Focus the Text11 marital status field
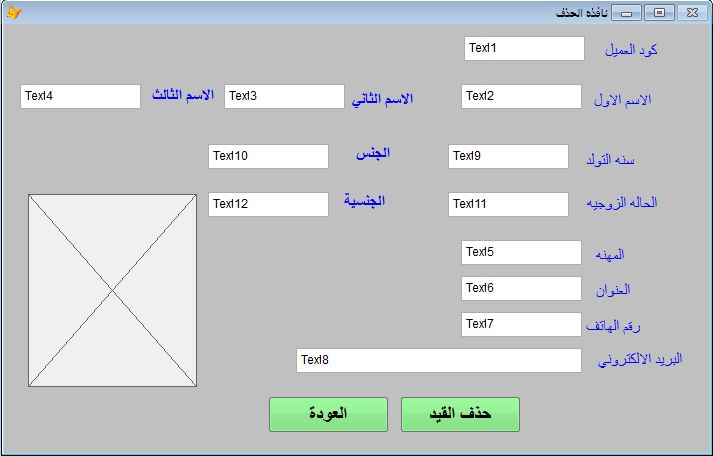 coord(508,205)
